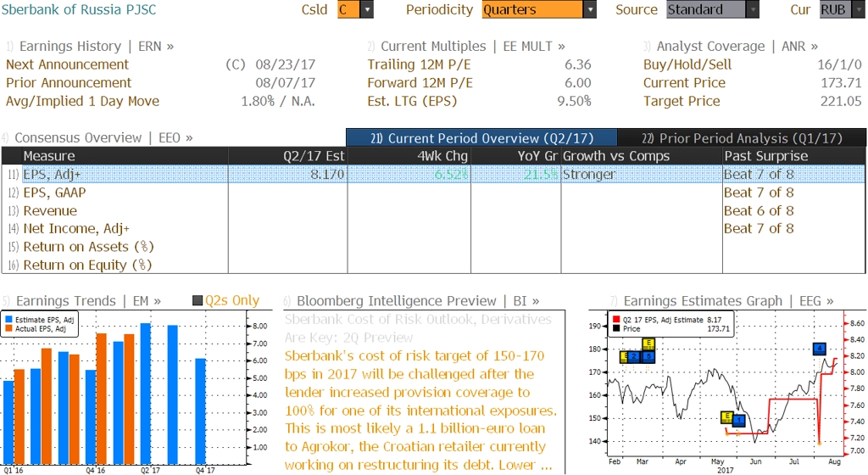Click the YoY Gr column header
This screenshot has width=868, height=475.
516,155
